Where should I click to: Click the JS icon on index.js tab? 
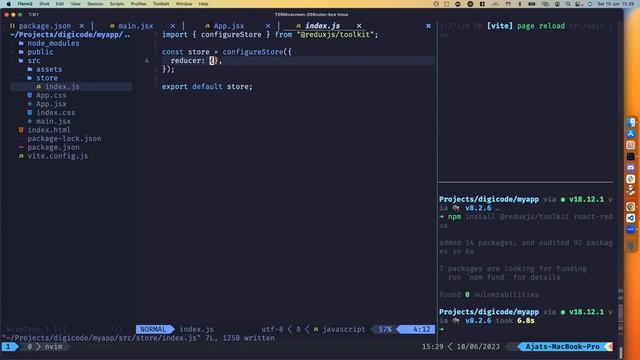(x=298, y=26)
